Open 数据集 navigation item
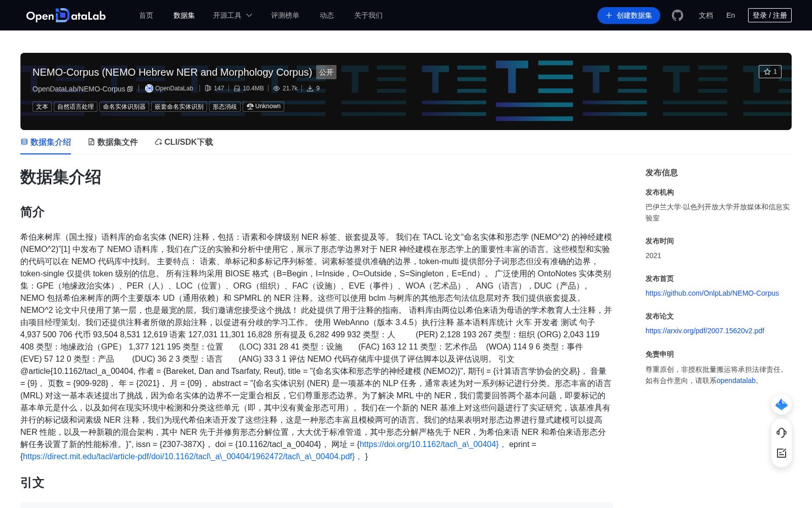This screenshot has height=508, width=812. [x=184, y=15]
